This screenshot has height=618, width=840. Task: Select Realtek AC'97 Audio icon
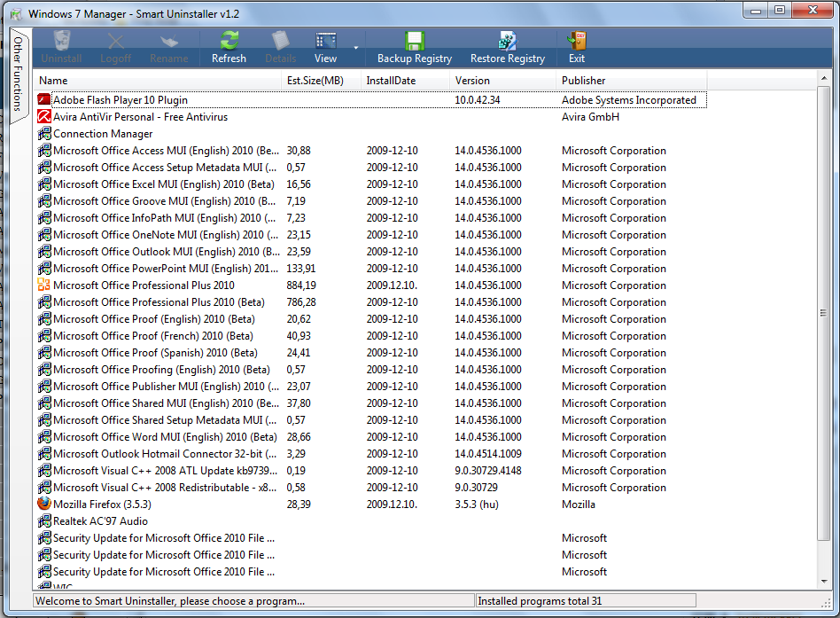pyautogui.click(x=44, y=521)
